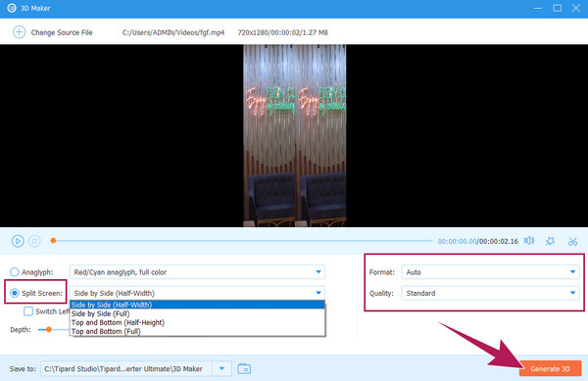
Task: Open the enhance effects star icon
Action: [550, 241]
